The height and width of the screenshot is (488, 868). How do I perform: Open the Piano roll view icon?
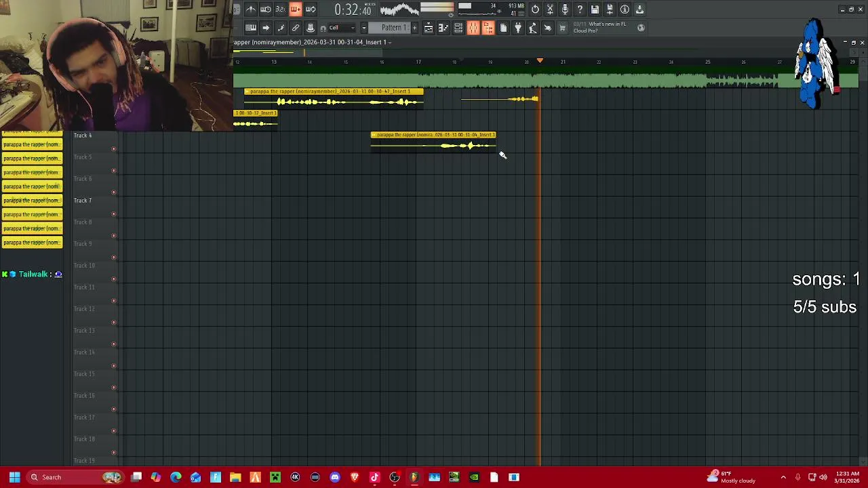click(443, 28)
